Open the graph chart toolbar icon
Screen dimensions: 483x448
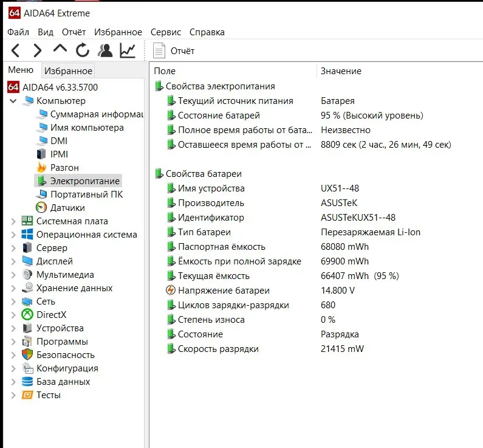(x=128, y=50)
